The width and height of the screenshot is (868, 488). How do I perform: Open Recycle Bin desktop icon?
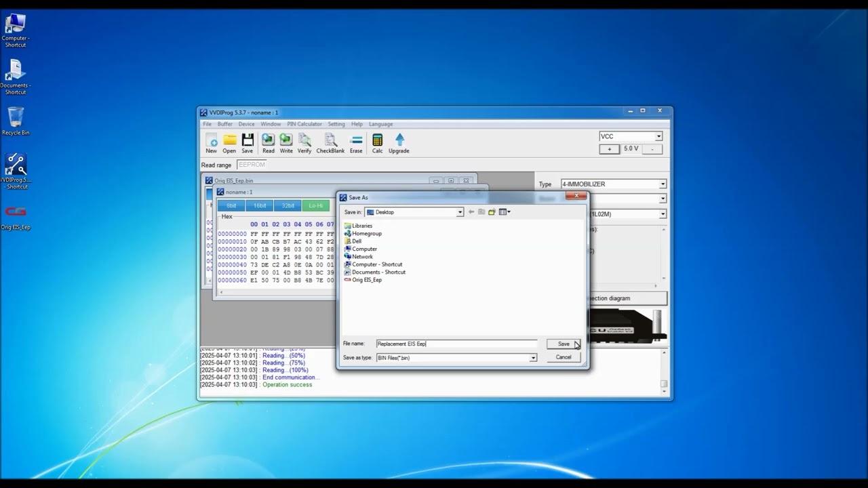(16, 121)
